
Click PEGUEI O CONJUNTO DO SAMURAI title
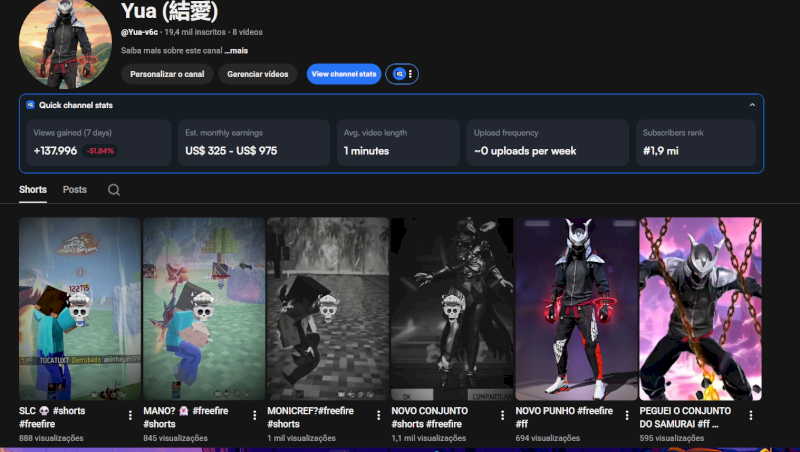pos(685,417)
